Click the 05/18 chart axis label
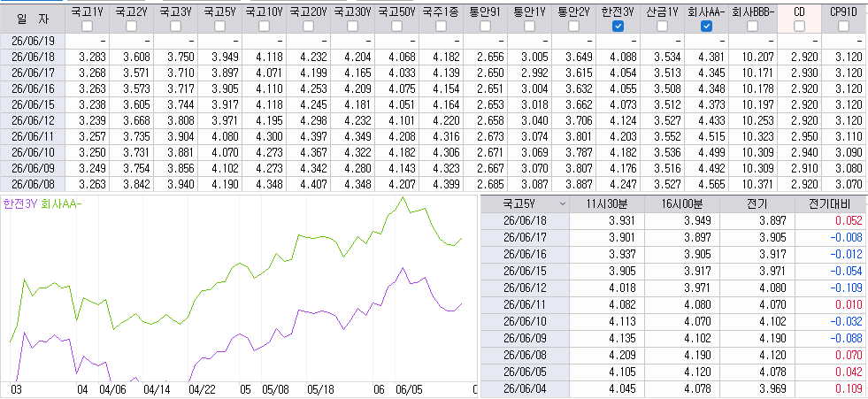Image resolution: width=868 pixels, height=399 pixels. click(320, 389)
